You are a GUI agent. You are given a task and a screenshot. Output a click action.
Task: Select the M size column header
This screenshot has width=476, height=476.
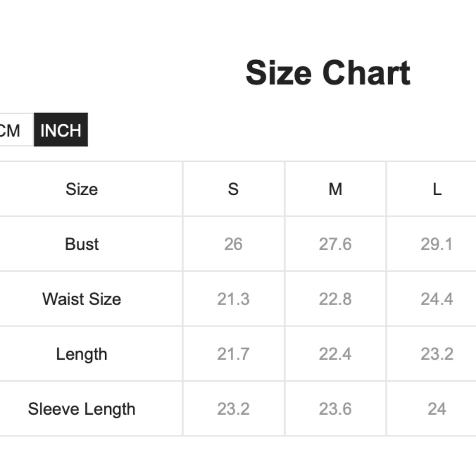[x=335, y=189]
